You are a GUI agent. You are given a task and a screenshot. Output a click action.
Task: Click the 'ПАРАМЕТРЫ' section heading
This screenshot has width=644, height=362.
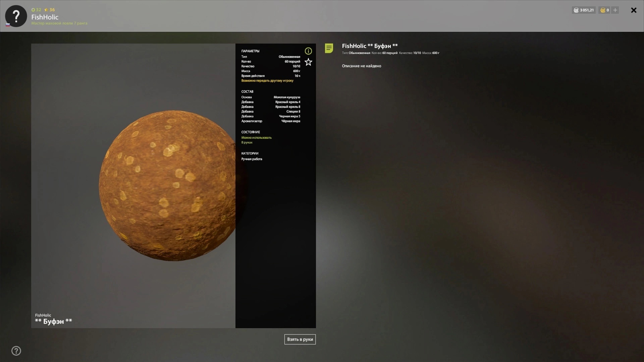[x=250, y=51]
